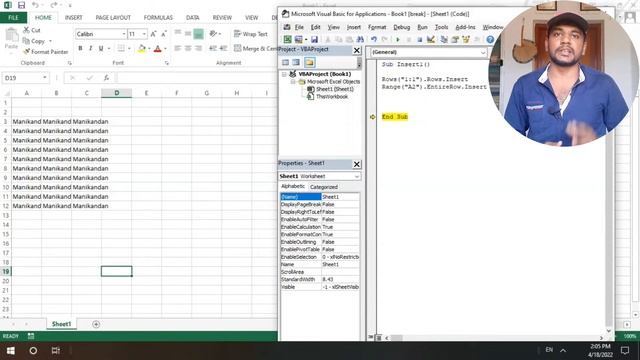Click Insert Function fx icon
This screenshot has height=360, width=640.
pos(106,78)
